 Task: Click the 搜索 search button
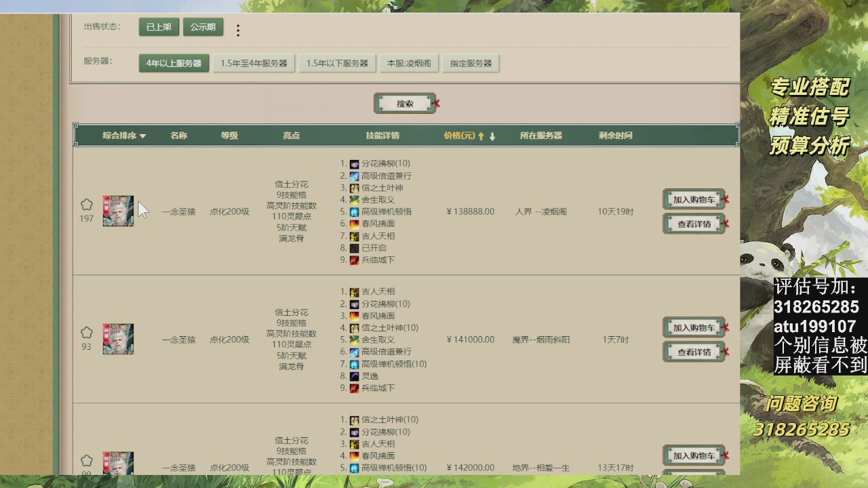coord(405,104)
